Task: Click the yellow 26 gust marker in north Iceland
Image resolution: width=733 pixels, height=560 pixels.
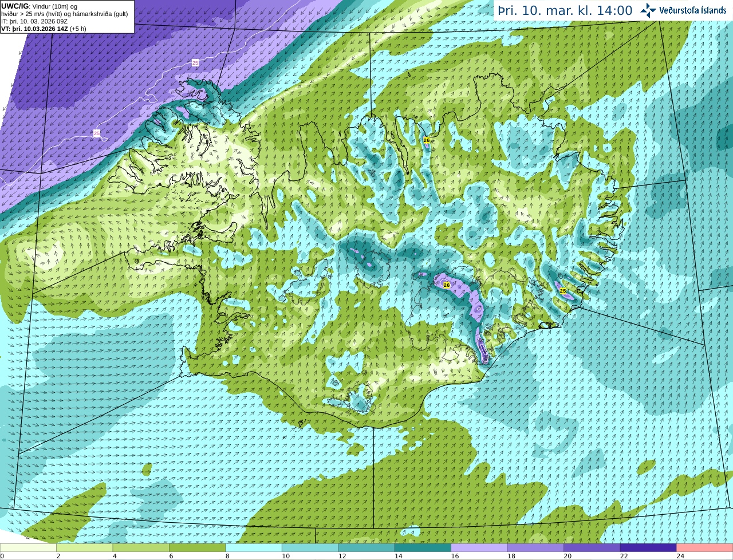Action: (x=426, y=140)
